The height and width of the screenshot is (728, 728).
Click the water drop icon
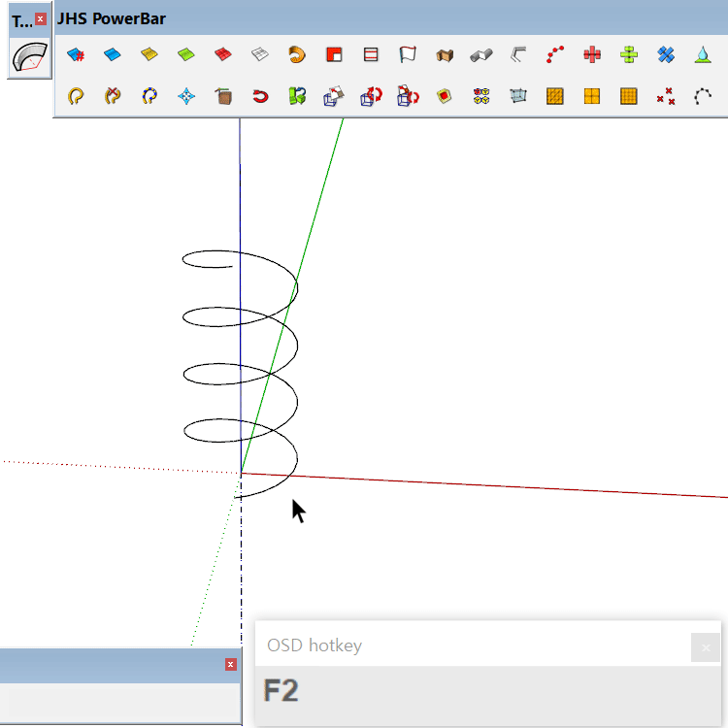[x=703, y=54]
